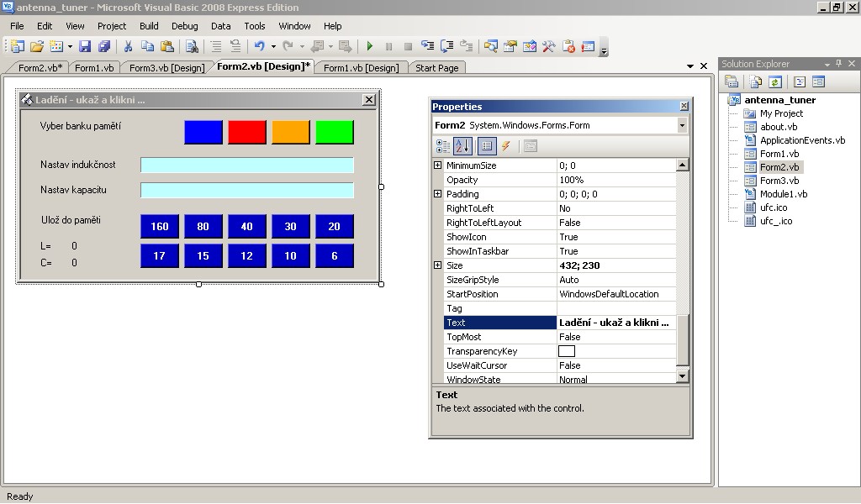Click the Cut scissors icon

129,47
